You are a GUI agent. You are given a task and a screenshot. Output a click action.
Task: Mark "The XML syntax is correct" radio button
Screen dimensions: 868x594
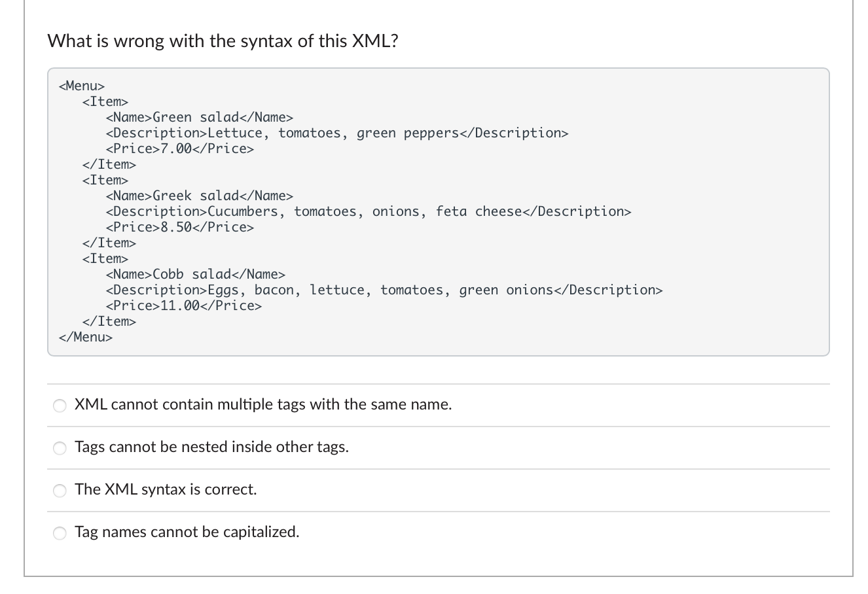60,491
